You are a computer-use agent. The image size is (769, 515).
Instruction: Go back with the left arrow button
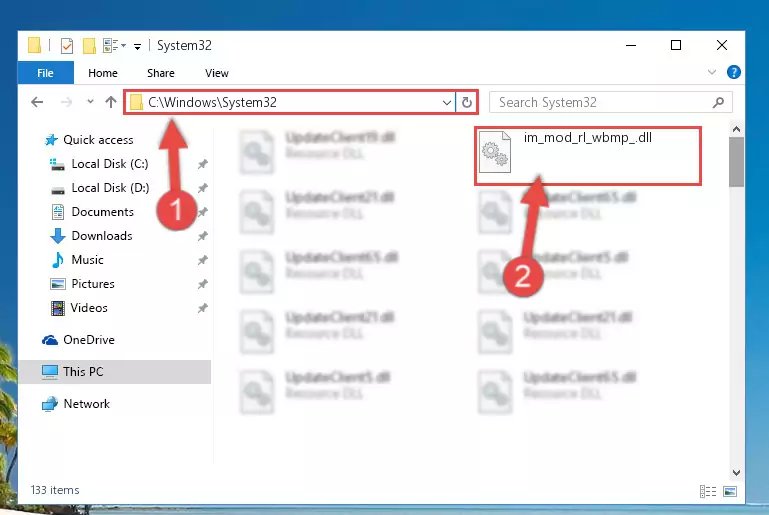pos(37,102)
